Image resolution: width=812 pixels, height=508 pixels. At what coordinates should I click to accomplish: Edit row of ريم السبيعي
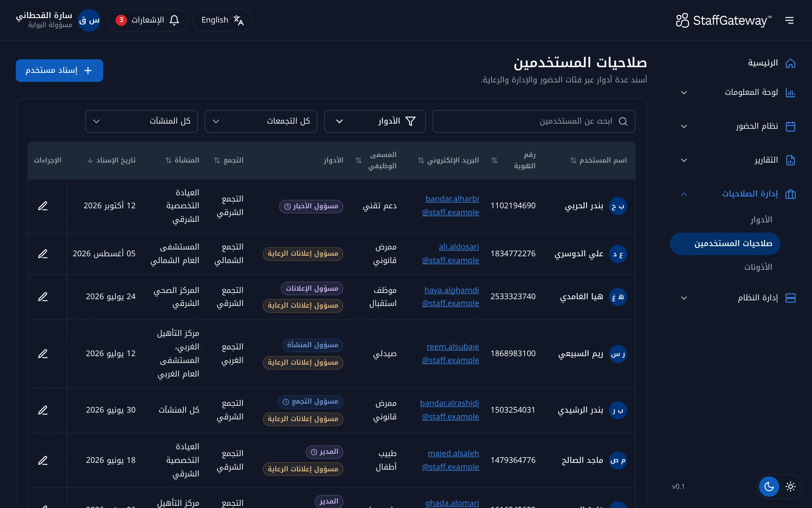click(x=43, y=354)
